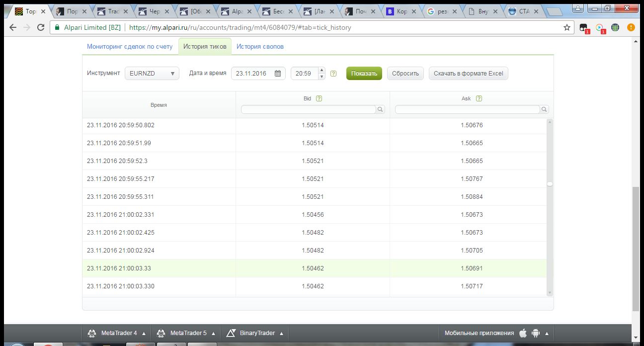This screenshot has width=644, height=346.
Task: Switch to the browser tab labeled 'Alpa'
Action: pos(237,11)
